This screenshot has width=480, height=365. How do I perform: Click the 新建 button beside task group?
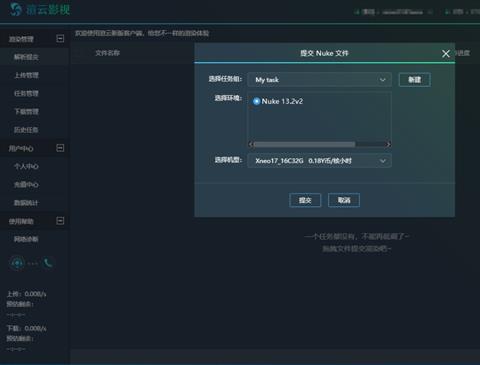[414, 80]
